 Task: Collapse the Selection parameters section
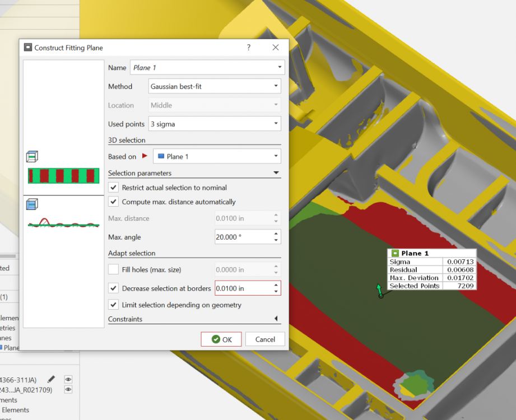tap(276, 173)
